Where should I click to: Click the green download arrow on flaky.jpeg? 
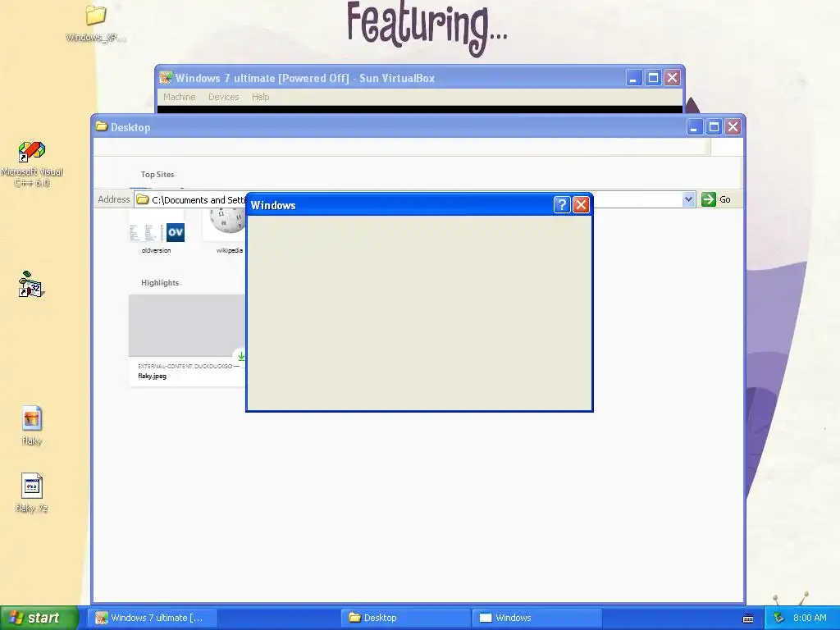(x=240, y=356)
